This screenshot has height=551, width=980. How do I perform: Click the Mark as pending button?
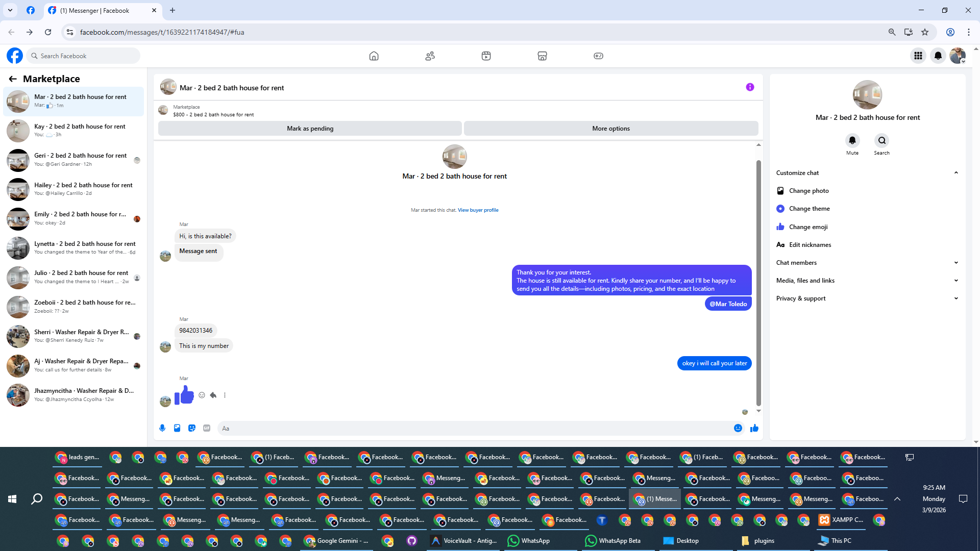point(310,129)
